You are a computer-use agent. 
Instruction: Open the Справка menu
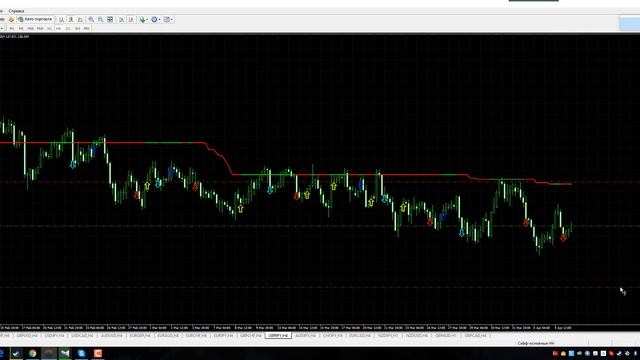click(x=16, y=11)
